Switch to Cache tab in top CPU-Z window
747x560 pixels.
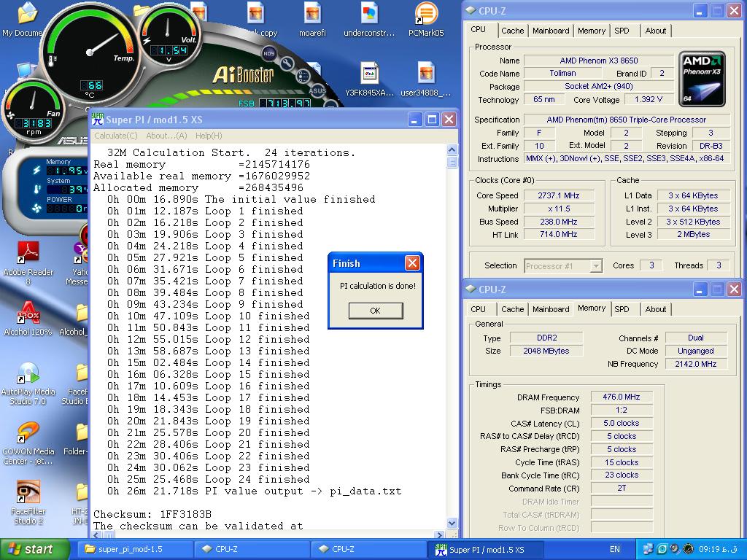513,31
